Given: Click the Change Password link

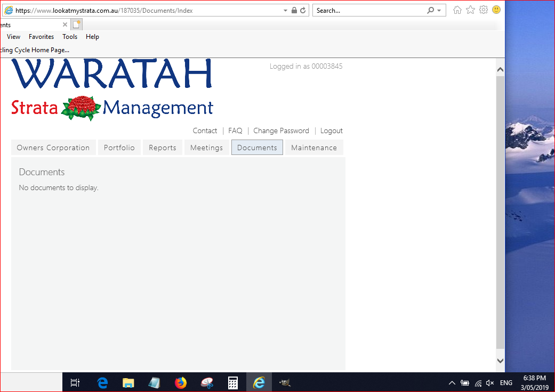Looking at the screenshot, I should [x=281, y=131].
